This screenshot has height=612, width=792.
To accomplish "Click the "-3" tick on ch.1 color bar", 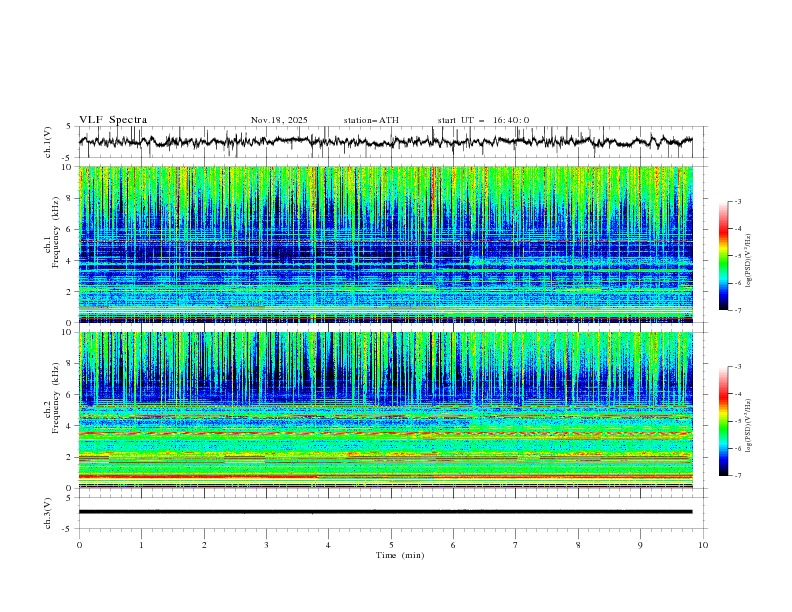I will 737,201.
